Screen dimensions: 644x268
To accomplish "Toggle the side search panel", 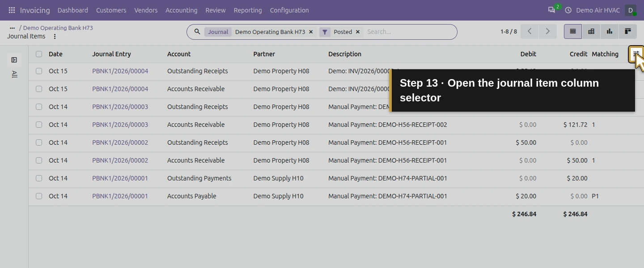I will point(14,60).
